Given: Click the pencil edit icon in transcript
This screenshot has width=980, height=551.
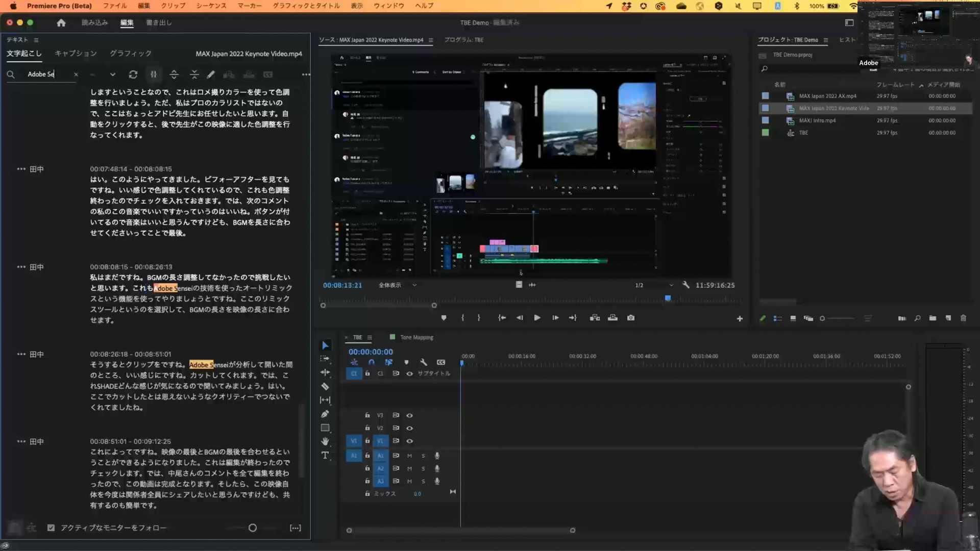Looking at the screenshot, I should (211, 74).
